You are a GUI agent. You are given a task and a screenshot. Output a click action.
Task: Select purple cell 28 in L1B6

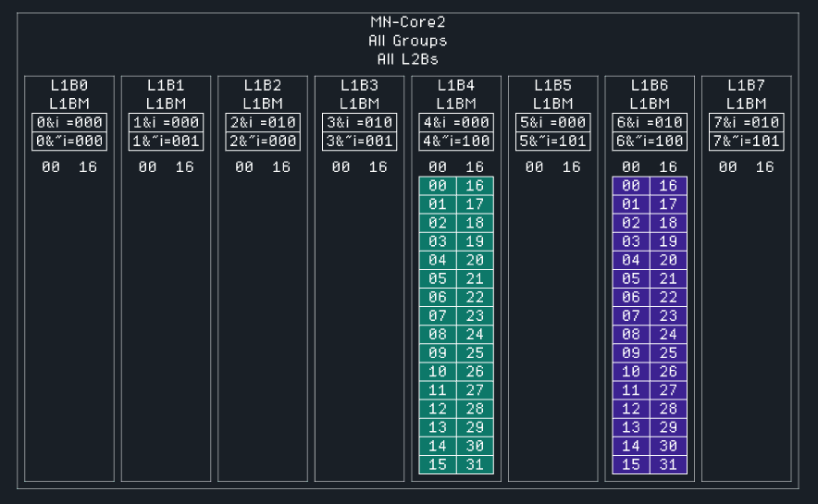668,409
